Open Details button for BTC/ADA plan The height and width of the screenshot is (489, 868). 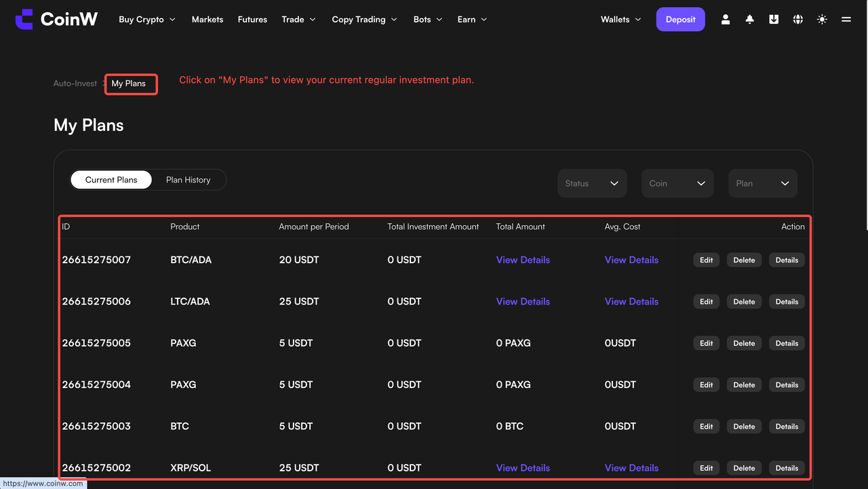coord(787,260)
